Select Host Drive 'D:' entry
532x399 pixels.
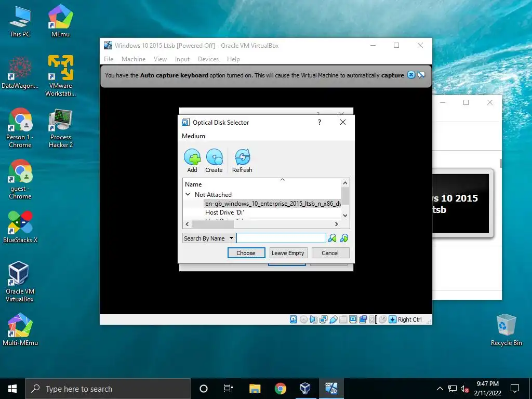(224, 212)
